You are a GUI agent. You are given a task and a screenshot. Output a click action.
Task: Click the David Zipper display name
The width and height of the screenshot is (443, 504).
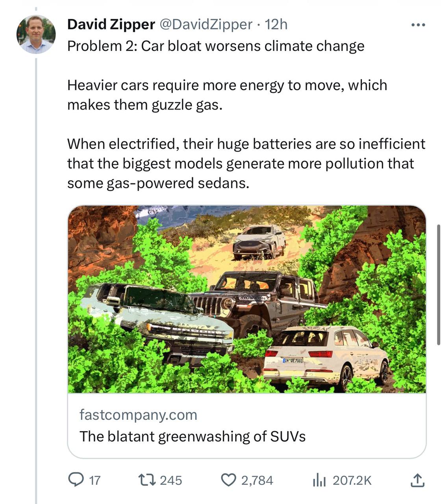tap(111, 25)
